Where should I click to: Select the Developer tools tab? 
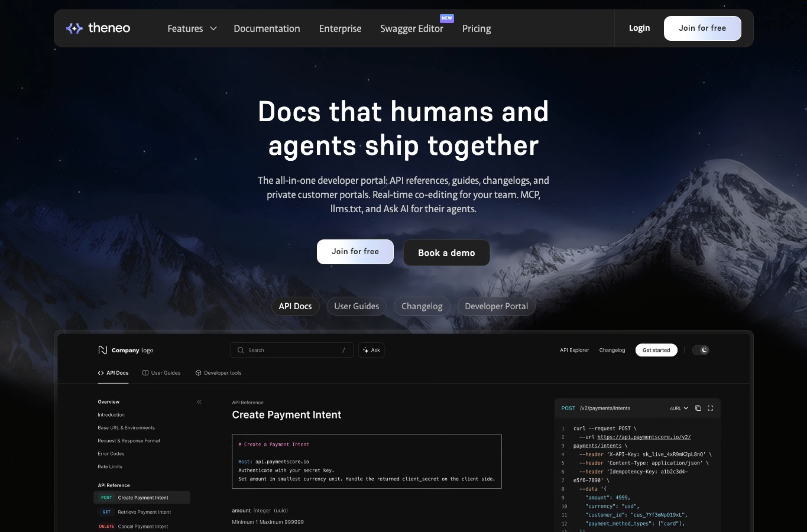click(218, 373)
